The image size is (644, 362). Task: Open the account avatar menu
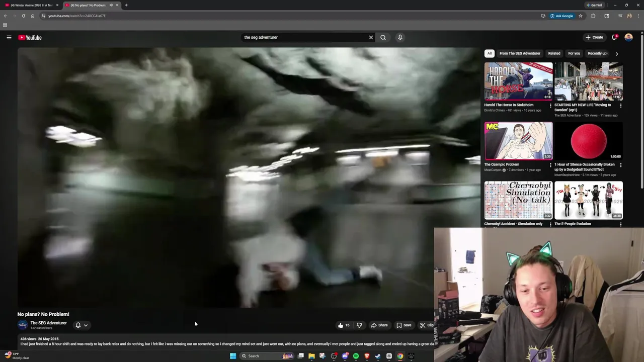[628, 37]
